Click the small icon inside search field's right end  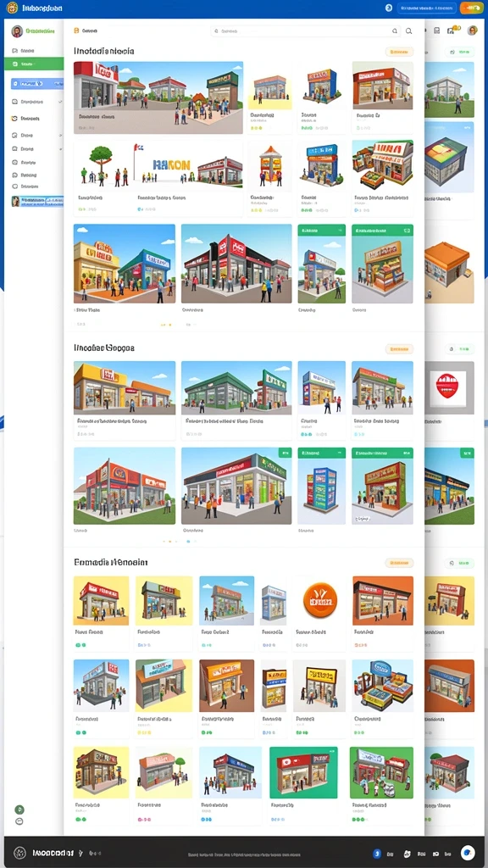[395, 31]
